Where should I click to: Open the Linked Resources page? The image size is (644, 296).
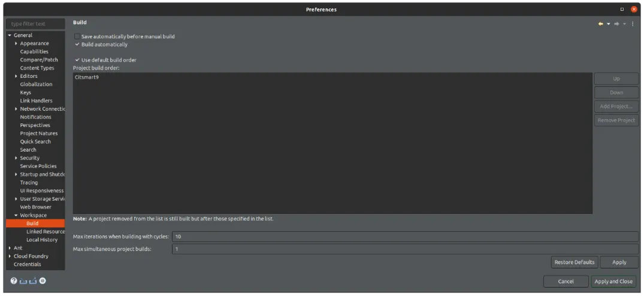pyautogui.click(x=46, y=231)
